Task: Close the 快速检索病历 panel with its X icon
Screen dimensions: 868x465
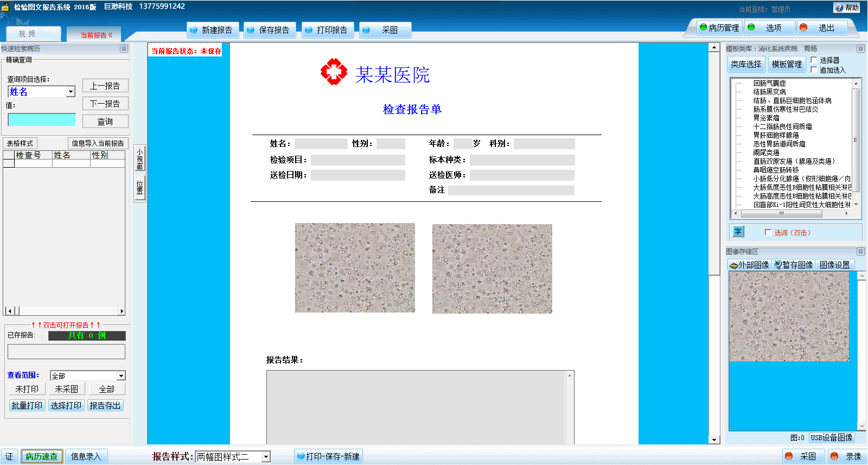Action: click(x=124, y=49)
